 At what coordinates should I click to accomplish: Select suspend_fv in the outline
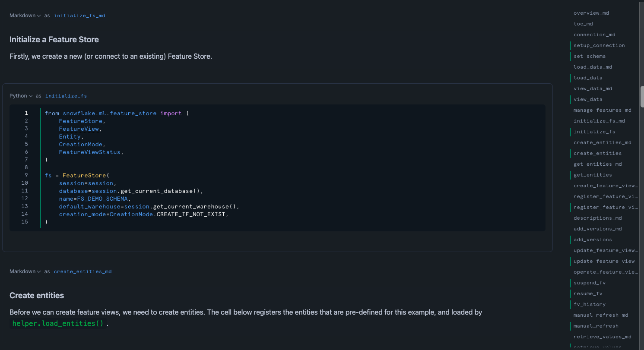tap(589, 283)
